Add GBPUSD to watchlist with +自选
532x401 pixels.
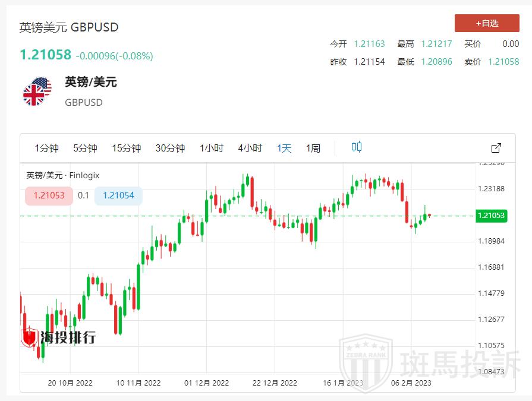point(487,23)
